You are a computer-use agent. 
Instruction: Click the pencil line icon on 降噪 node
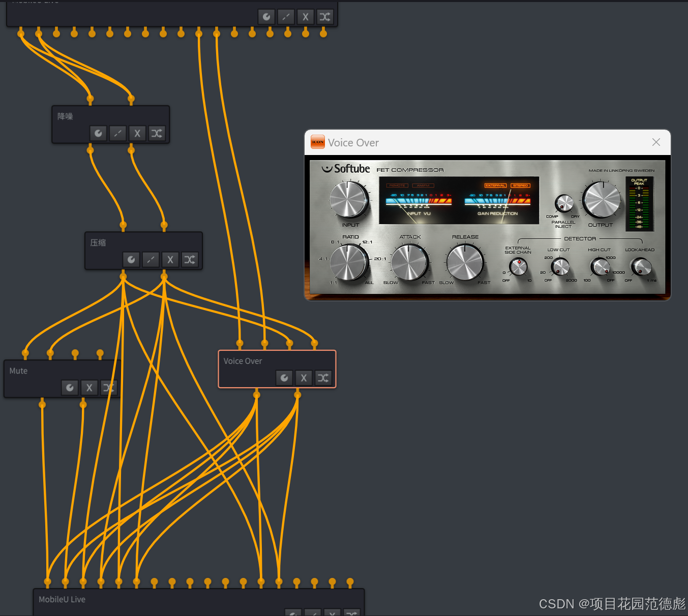[117, 133]
